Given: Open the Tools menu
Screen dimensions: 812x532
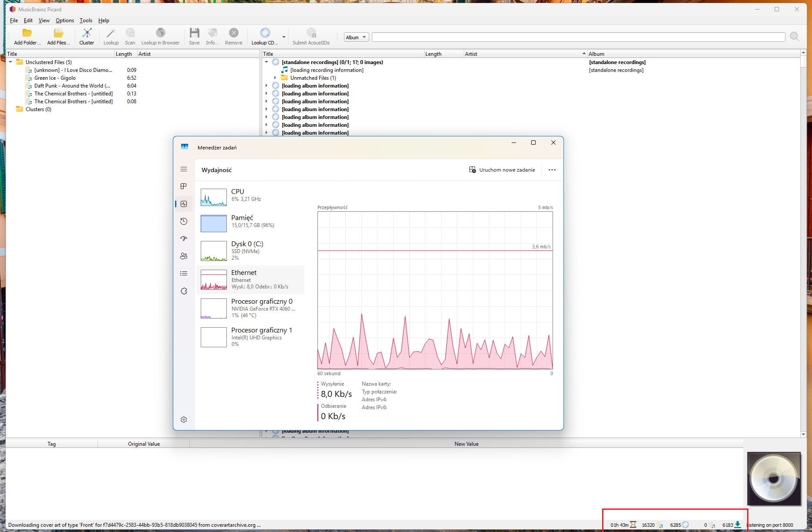Looking at the screenshot, I should (x=86, y=20).
